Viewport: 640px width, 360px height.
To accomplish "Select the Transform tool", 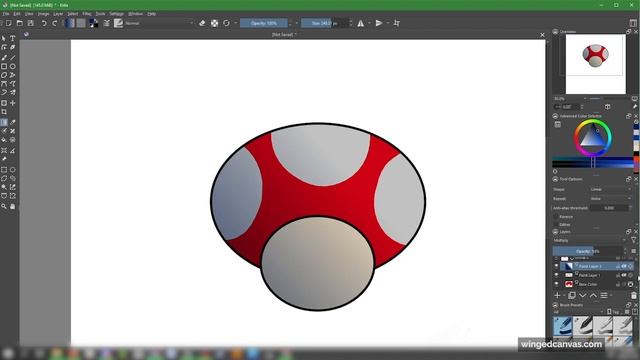I will pos(4,103).
